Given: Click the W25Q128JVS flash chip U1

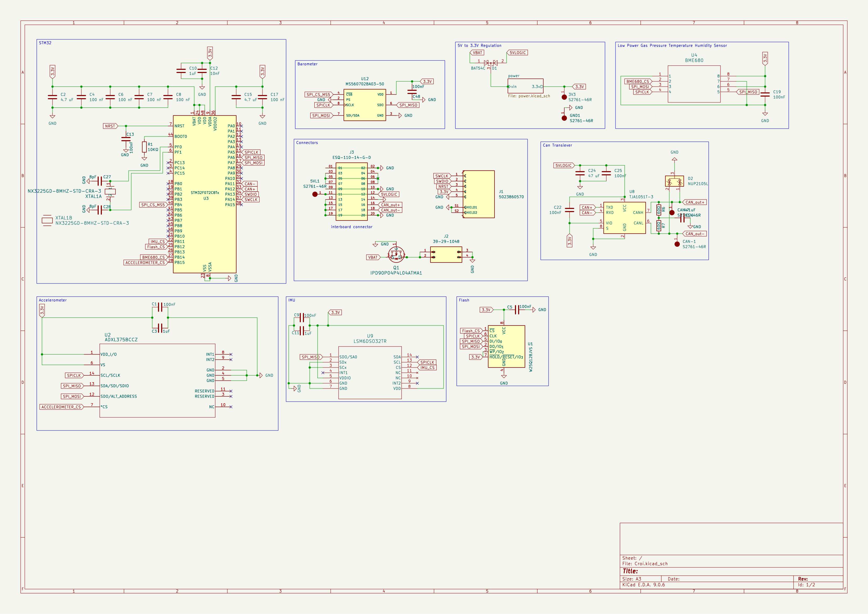Looking at the screenshot, I should [x=506, y=346].
